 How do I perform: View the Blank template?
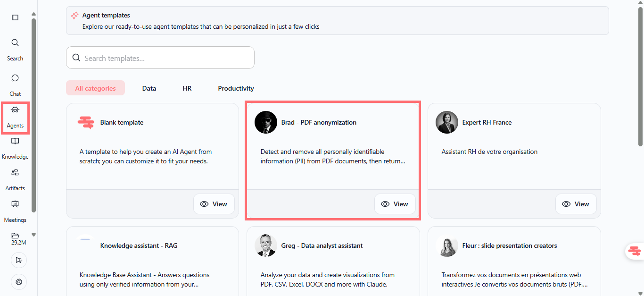[214, 204]
